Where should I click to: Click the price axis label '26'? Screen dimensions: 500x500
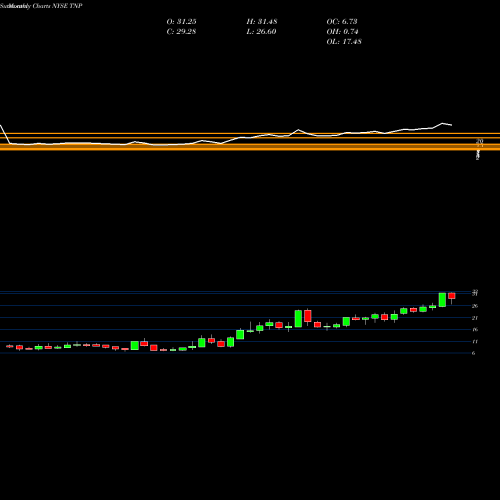tap(475, 306)
